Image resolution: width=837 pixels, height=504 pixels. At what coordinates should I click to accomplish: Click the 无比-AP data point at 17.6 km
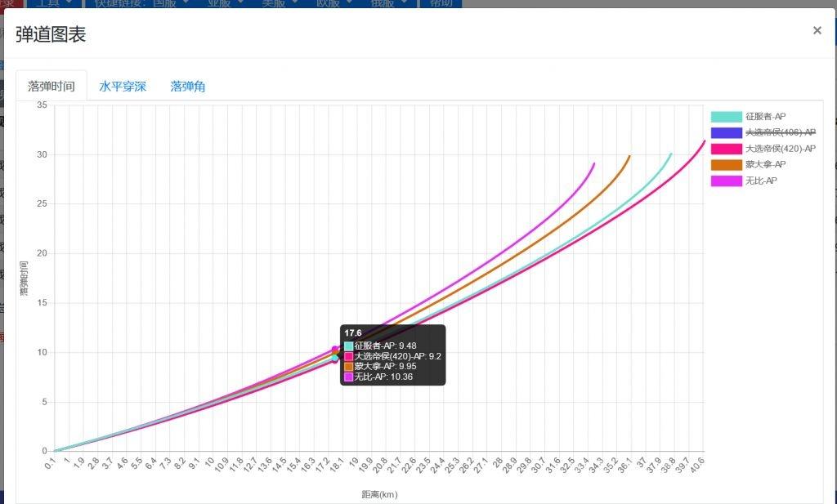(335, 349)
